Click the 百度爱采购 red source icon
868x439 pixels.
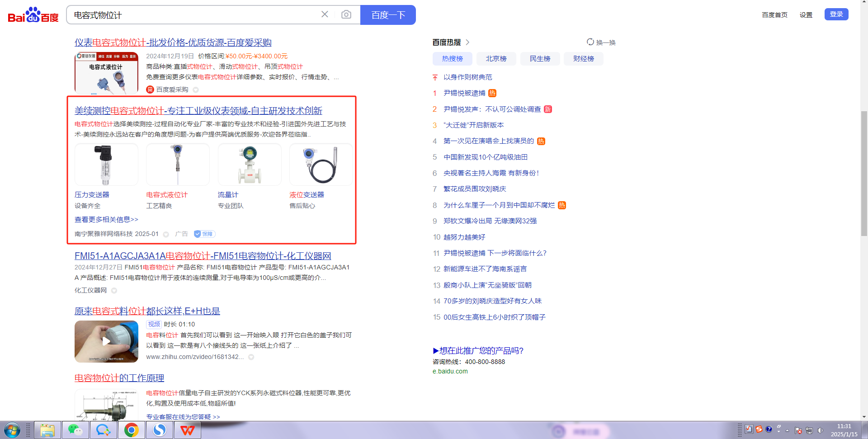click(150, 90)
